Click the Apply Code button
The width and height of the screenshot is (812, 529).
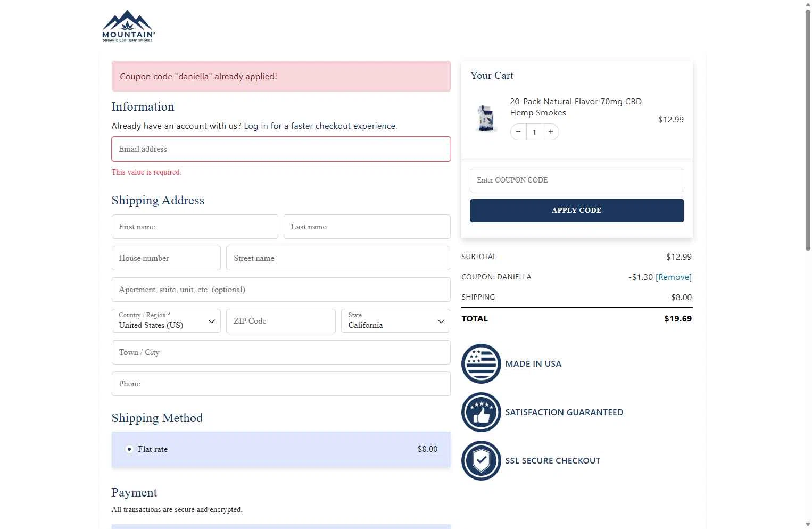pyautogui.click(x=577, y=210)
